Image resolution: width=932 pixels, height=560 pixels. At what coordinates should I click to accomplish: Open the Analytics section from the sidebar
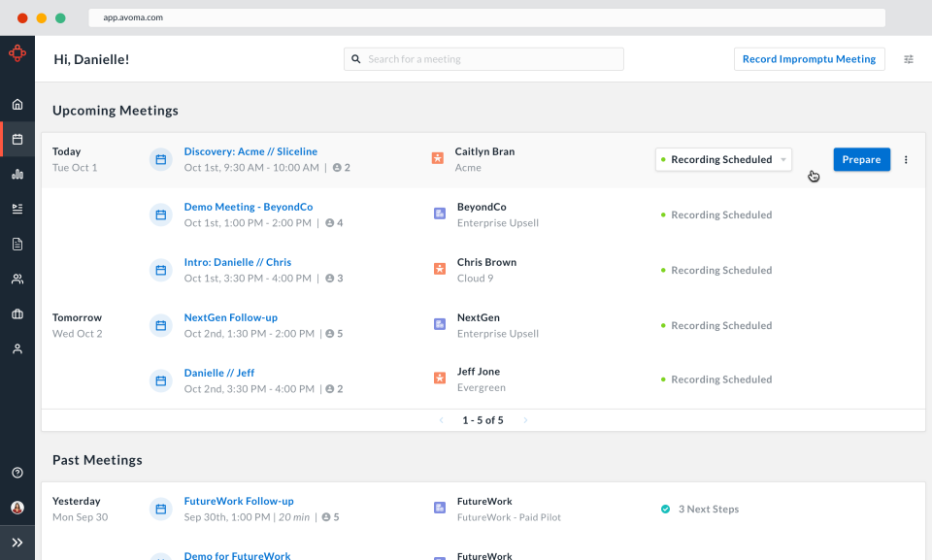[17, 173]
